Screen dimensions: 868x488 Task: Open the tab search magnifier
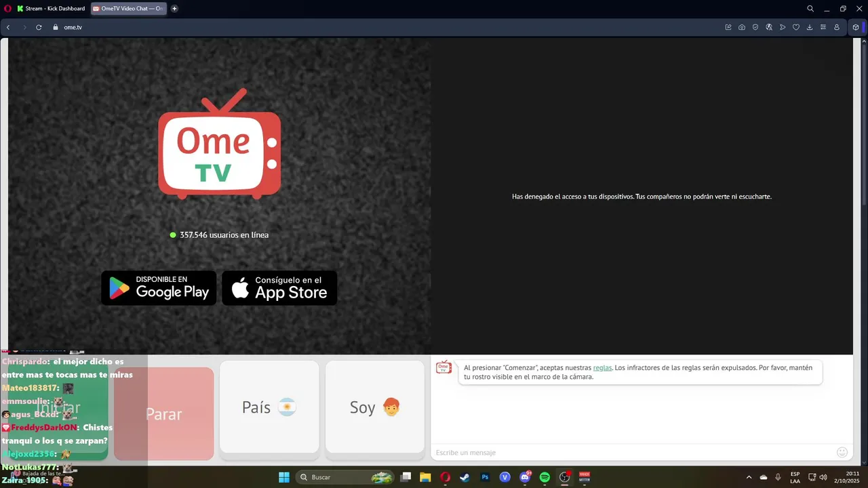(x=810, y=8)
